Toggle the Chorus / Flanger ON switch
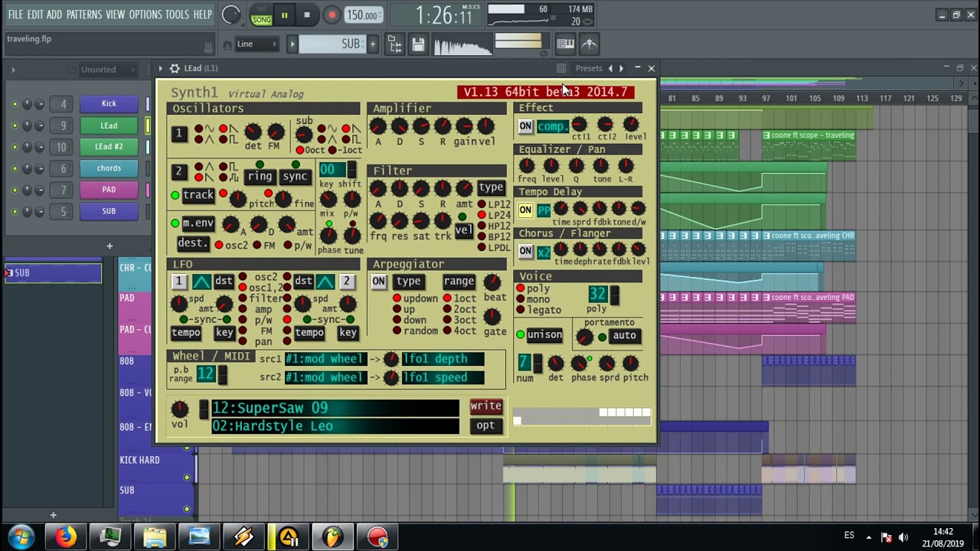The height and width of the screenshot is (551, 980). [x=525, y=251]
